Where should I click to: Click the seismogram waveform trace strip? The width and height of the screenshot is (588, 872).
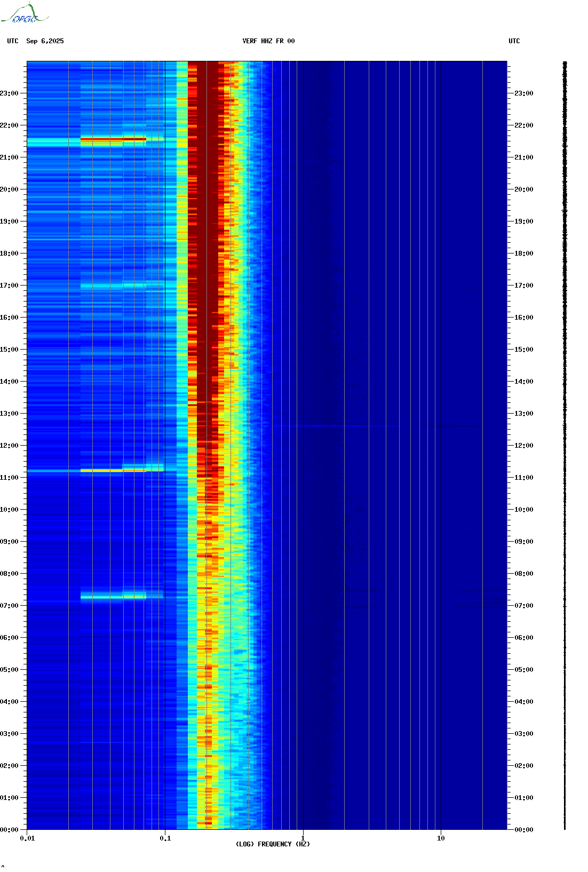[x=565, y=446]
